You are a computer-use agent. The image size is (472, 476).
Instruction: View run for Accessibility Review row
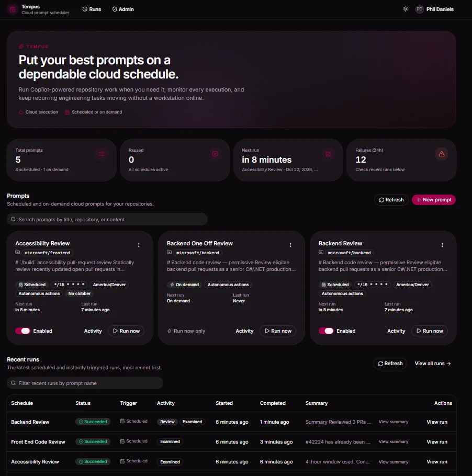pos(437,462)
